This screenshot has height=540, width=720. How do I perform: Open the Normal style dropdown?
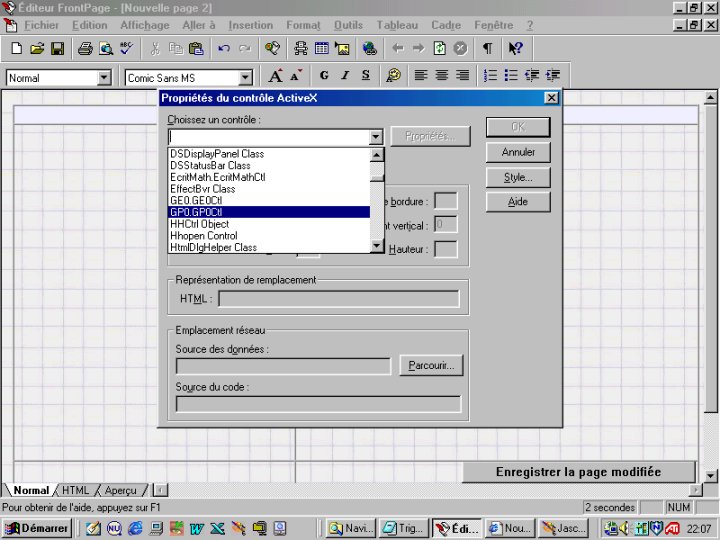(104, 78)
